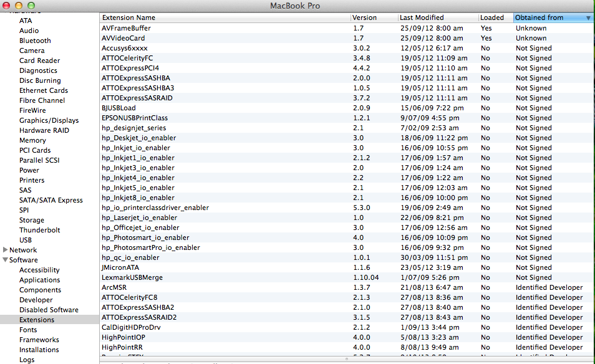Screen dimensions: 595x364
Task: Open Disc Burning category
Action: 40,80
